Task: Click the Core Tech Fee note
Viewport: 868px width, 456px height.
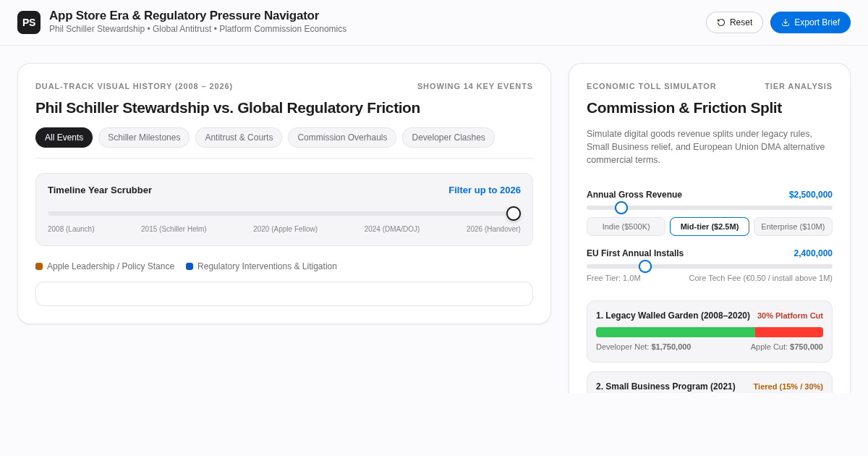Action: tap(760, 278)
